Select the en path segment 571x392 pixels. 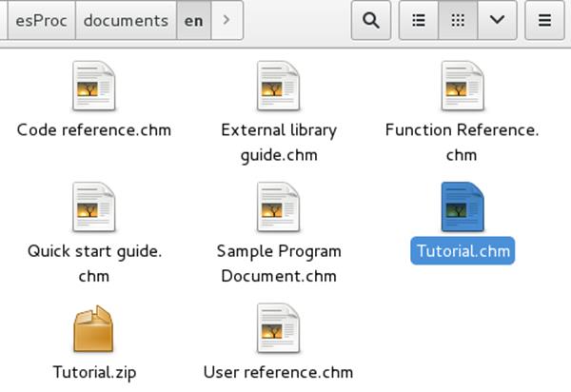tap(194, 20)
